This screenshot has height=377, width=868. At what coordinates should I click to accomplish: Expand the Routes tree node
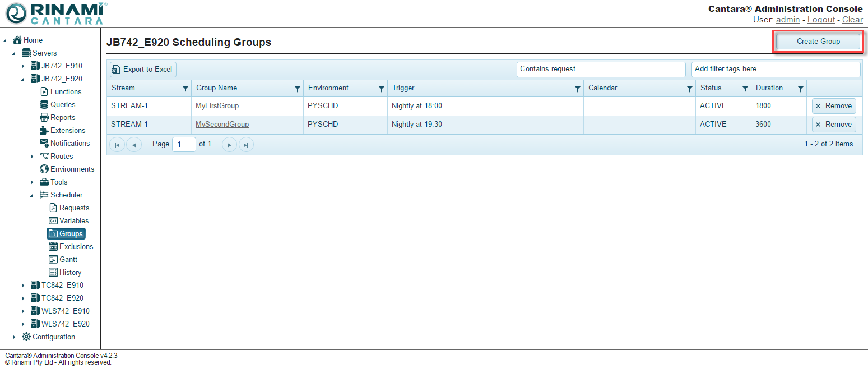(32, 157)
